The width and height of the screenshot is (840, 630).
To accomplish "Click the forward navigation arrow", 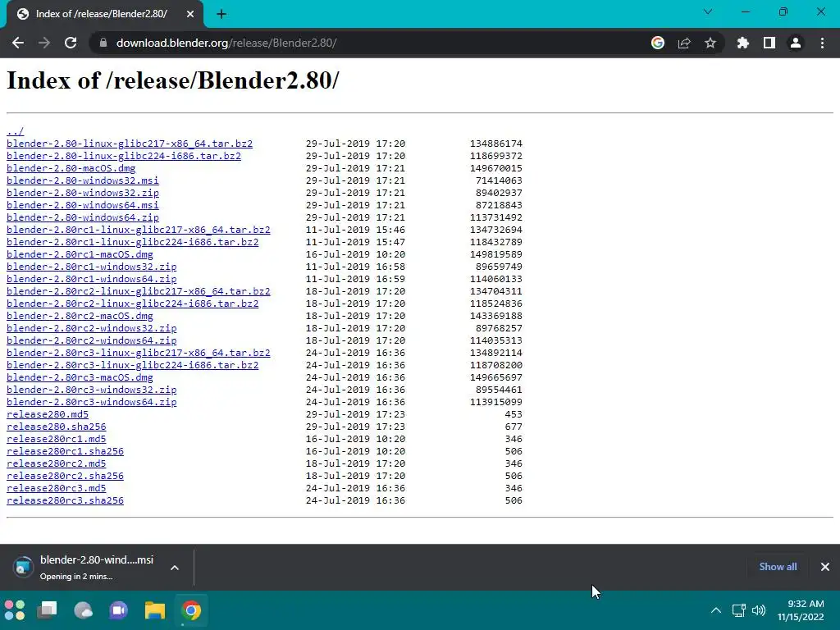I will tap(44, 43).
